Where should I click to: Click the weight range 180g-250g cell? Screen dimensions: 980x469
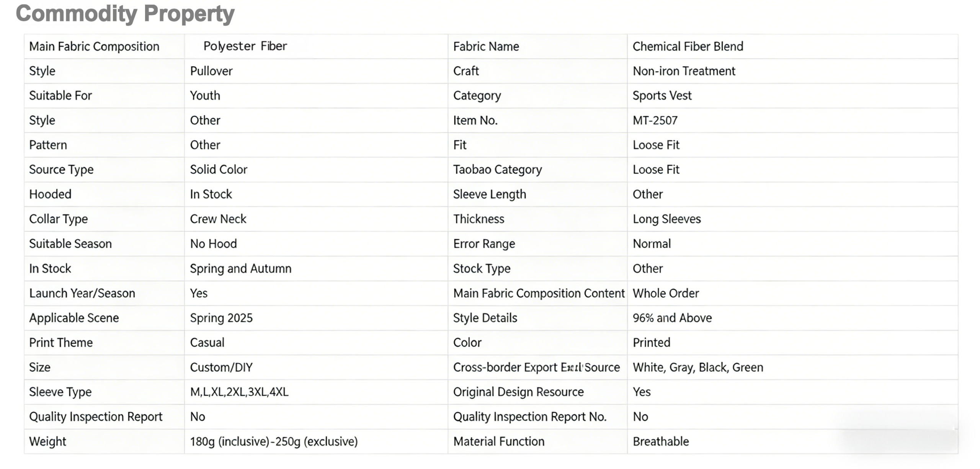(x=274, y=441)
